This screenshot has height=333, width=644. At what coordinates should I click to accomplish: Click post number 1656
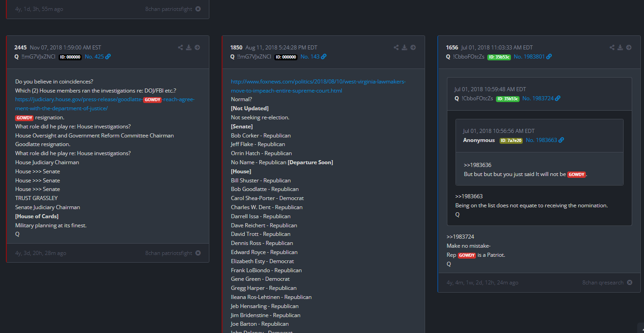(x=452, y=48)
